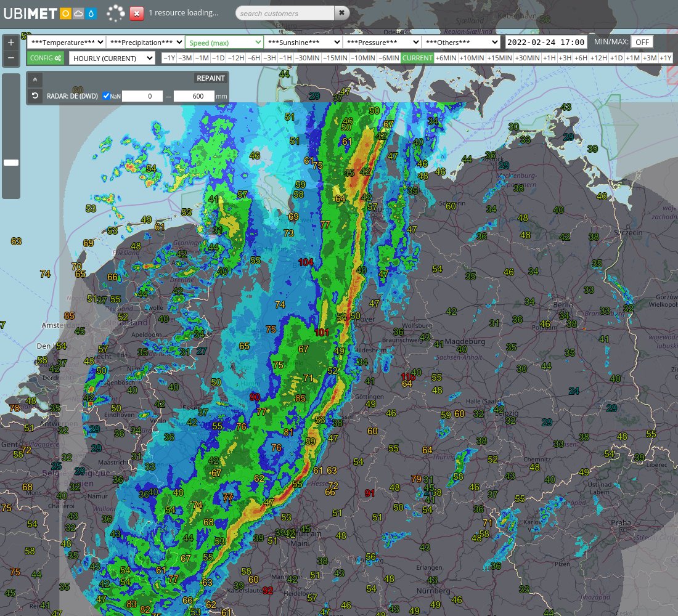This screenshot has height=616, width=678.
Task: Step forward one day with +1D
Action: coord(616,58)
